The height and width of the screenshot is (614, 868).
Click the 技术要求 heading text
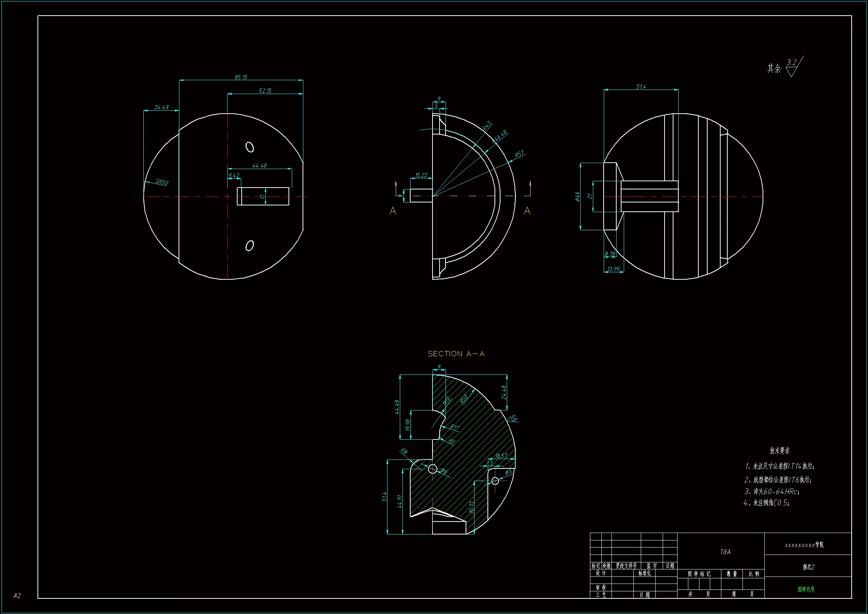pos(780,451)
